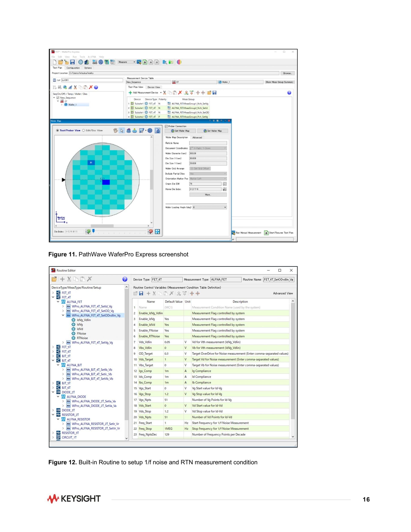Click the fit-to-view icon below wafer map

point(158,232)
